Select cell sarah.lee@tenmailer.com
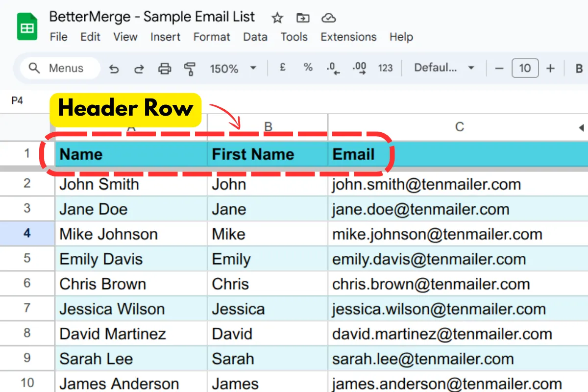This screenshot has width=588, height=392. 458,359
